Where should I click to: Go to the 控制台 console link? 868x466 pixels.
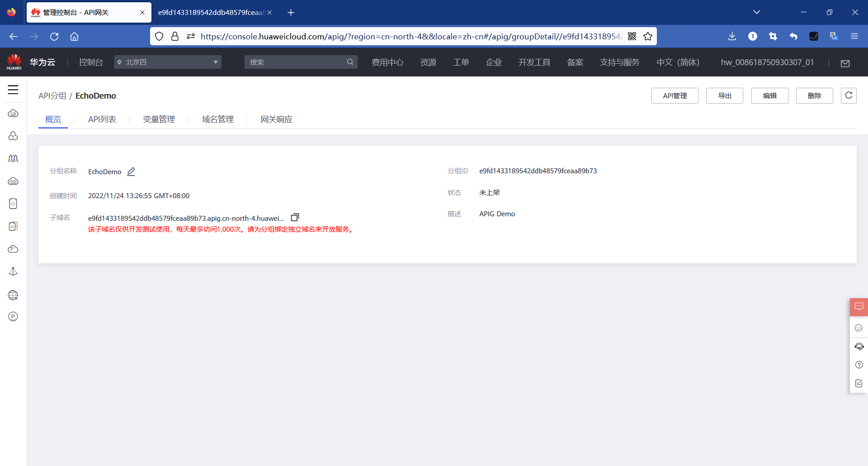(x=91, y=62)
